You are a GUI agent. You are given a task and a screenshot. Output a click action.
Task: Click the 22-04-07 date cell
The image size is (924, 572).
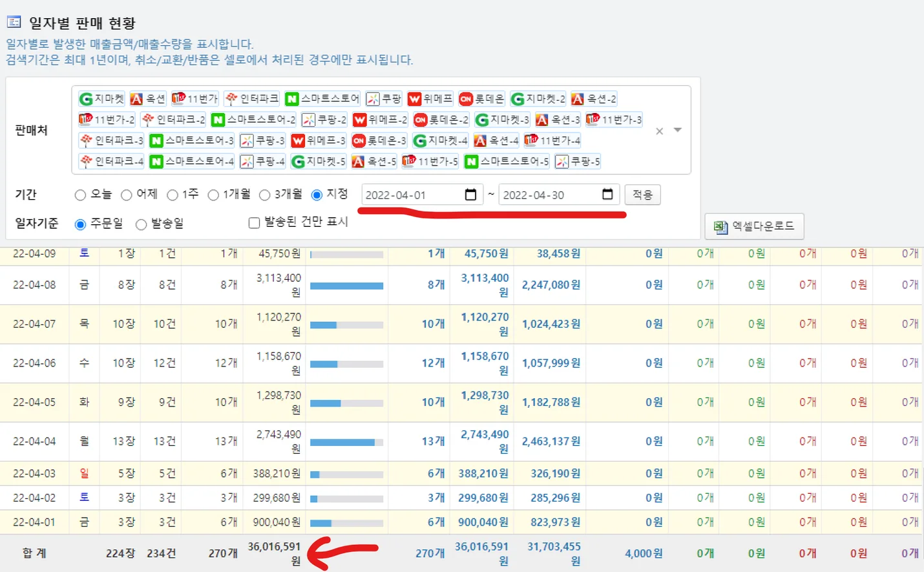click(x=34, y=324)
